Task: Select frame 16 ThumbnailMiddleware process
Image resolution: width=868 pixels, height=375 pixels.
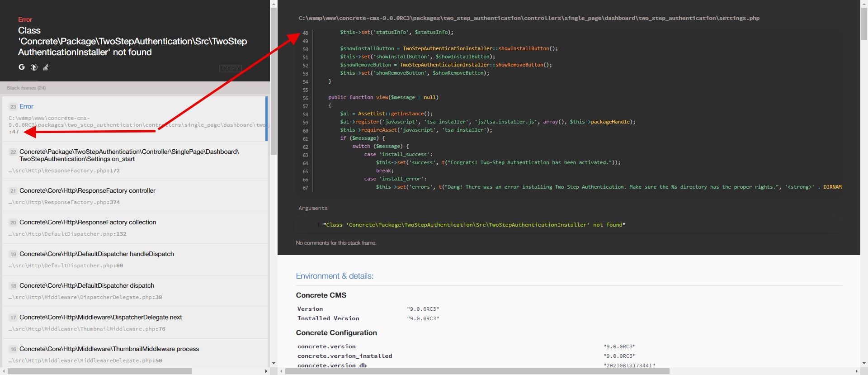Action: pyautogui.click(x=135, y=353)
